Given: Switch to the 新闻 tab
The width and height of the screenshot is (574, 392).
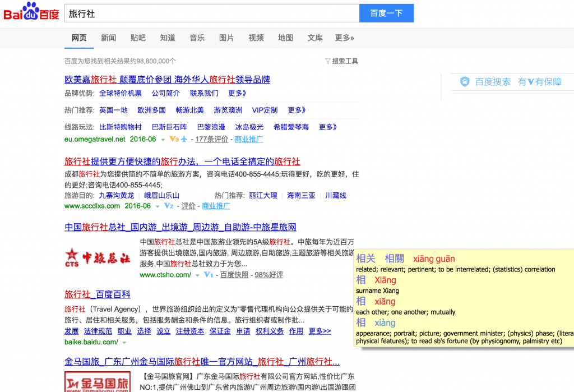Looking at the screenshot, I should pyautogui.click(x=109, y=38).
